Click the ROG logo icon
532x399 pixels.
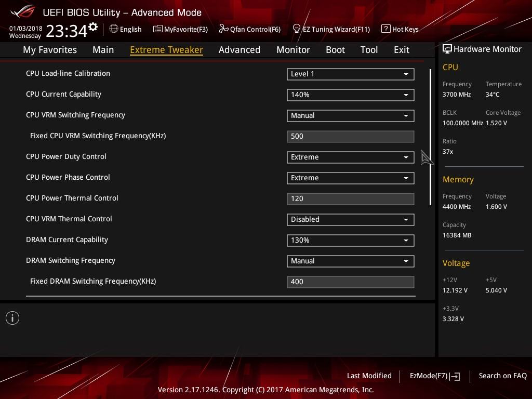tap(22, 11)
